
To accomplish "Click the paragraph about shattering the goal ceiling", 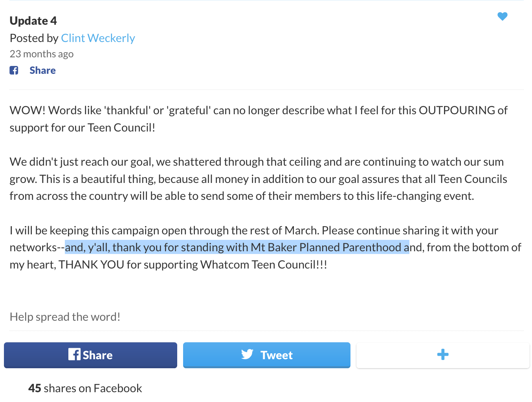I will click(x=259, y=179).
